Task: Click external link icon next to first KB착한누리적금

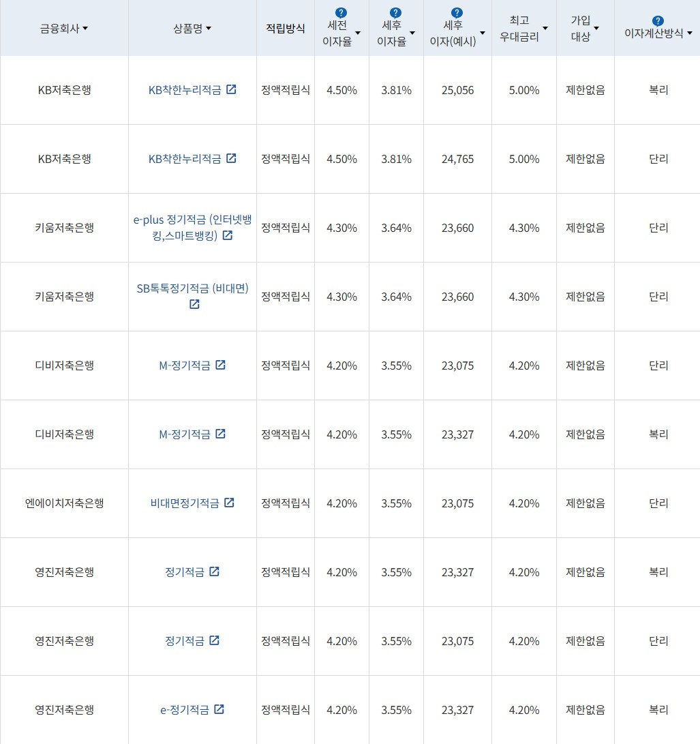Action: pos(232,89)
